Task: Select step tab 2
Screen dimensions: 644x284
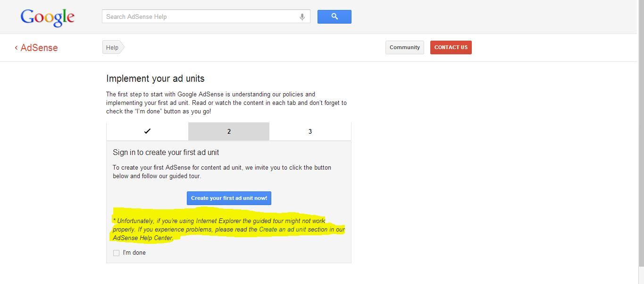Action: [229, 131]
